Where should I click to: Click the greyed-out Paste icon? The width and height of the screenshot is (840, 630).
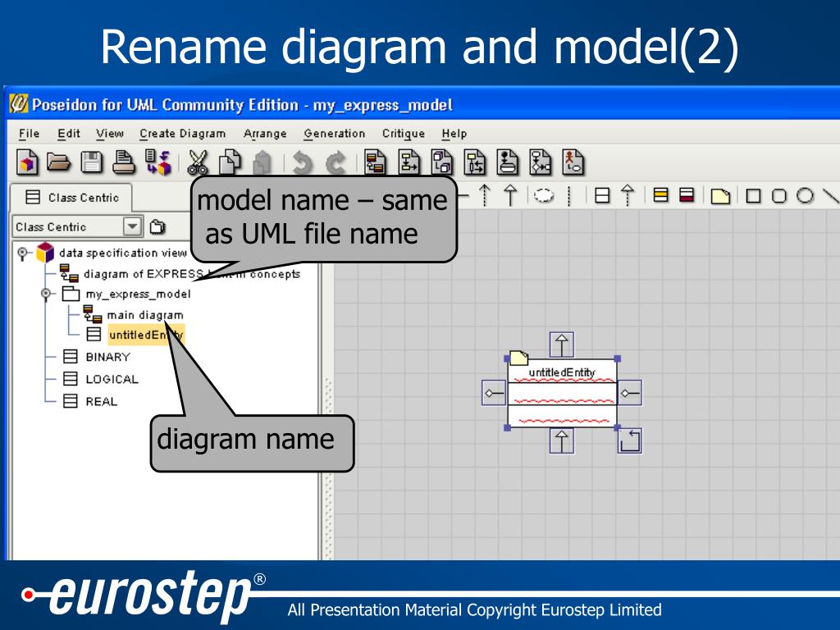262,162
